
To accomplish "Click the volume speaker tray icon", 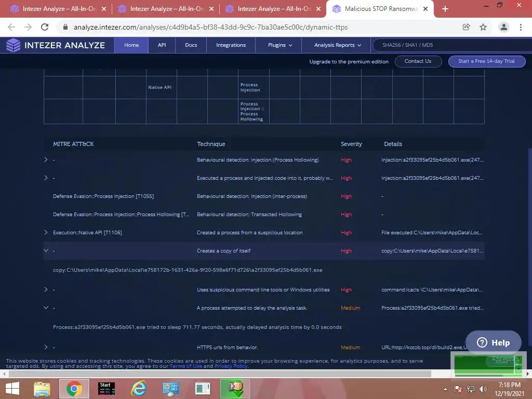I will (483, 389).
